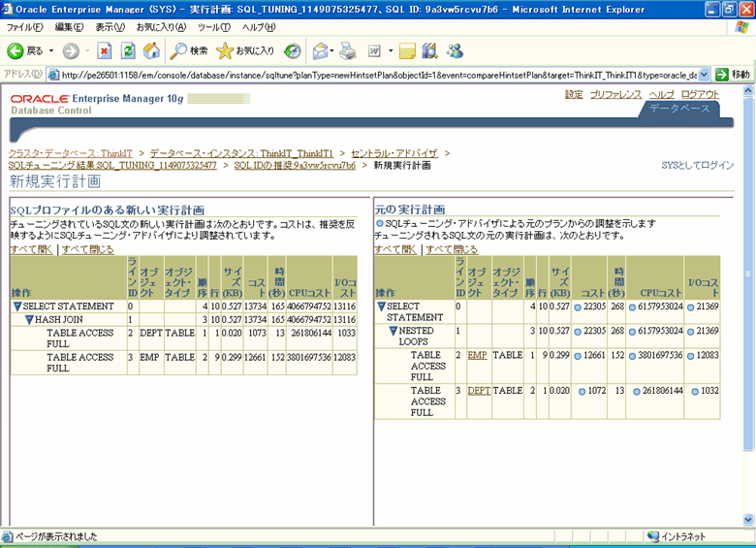
Task: Select the データベース tab
Action: 678,109
